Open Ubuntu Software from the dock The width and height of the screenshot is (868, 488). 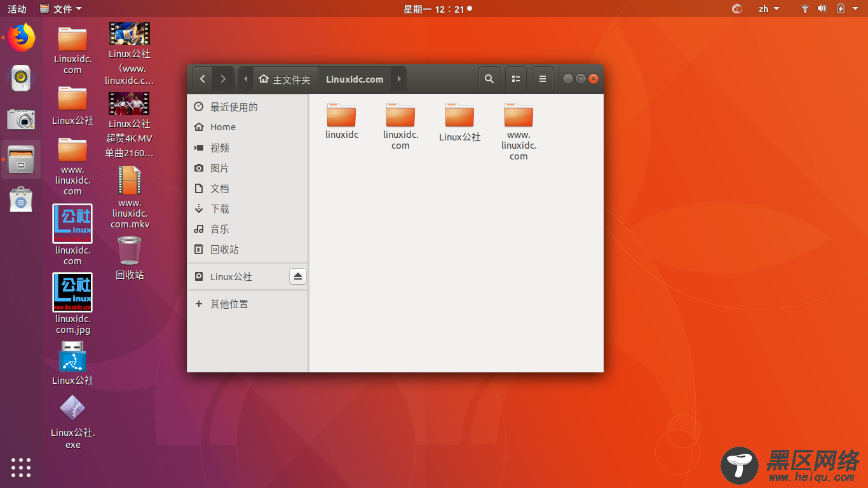click(21, 200)
